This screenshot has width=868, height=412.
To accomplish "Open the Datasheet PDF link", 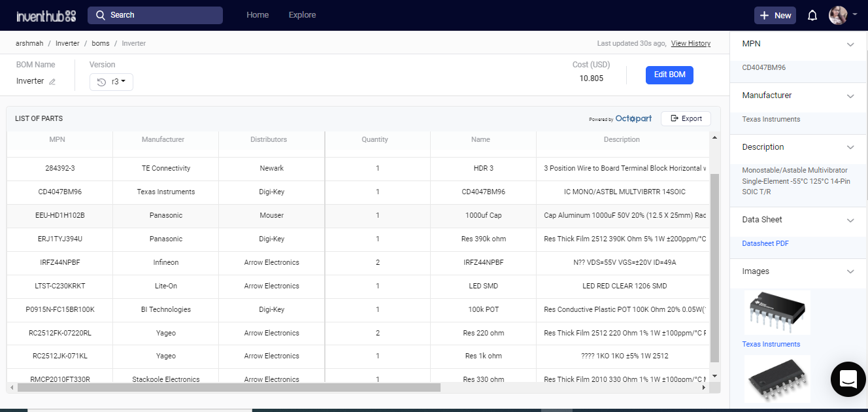I will [765, 243].
